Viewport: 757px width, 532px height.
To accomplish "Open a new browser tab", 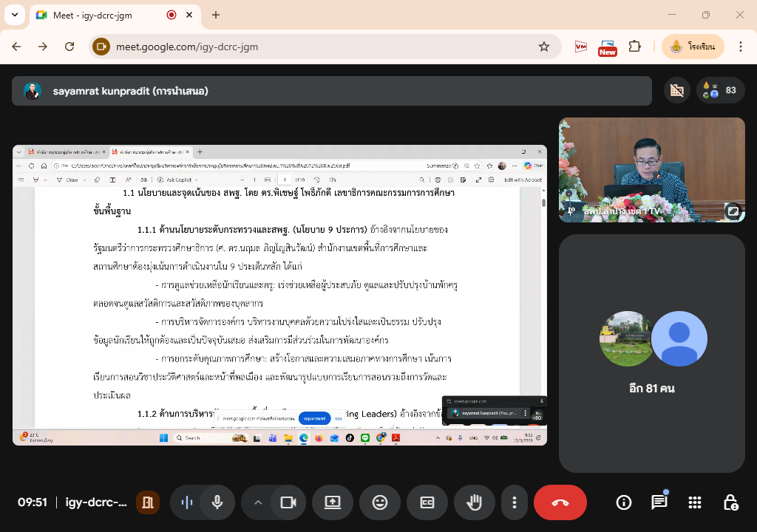I will tap(216, 15).
